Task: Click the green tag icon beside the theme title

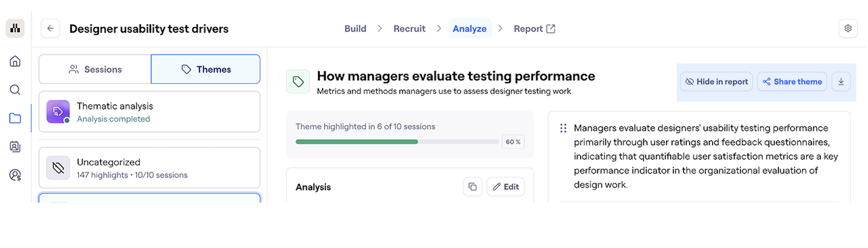Action: coord(298,82)
